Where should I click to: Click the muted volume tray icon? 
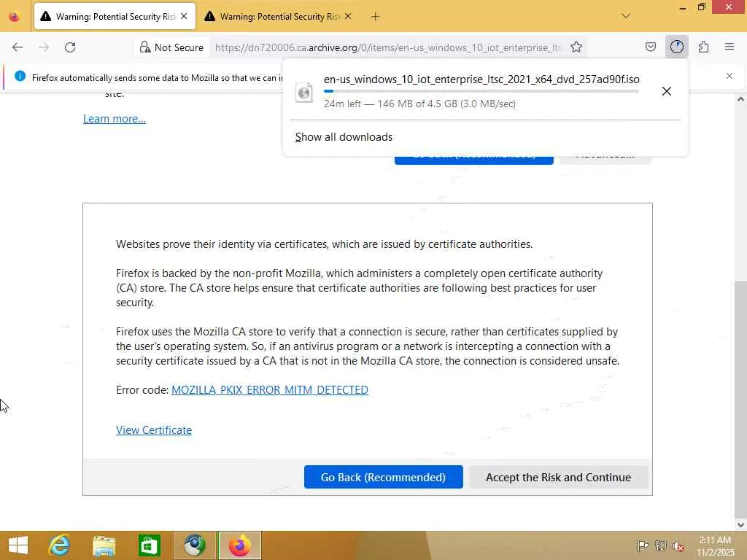coord(678,546)
